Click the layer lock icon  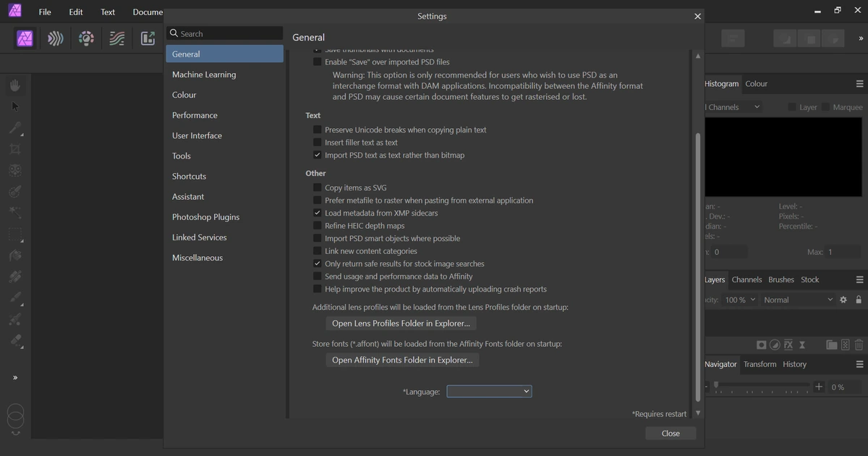(x=859, y=300)
